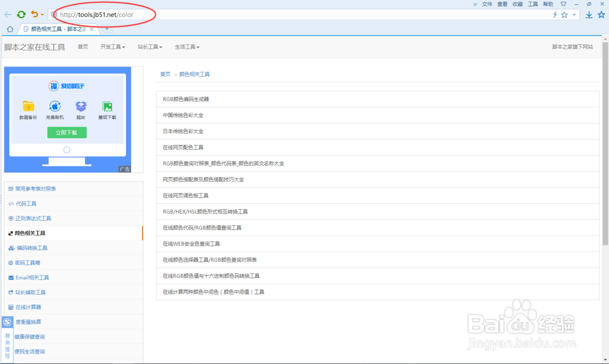
Task: Click the browser home icon
Action: pyautogui.click(x=9, y=28)
